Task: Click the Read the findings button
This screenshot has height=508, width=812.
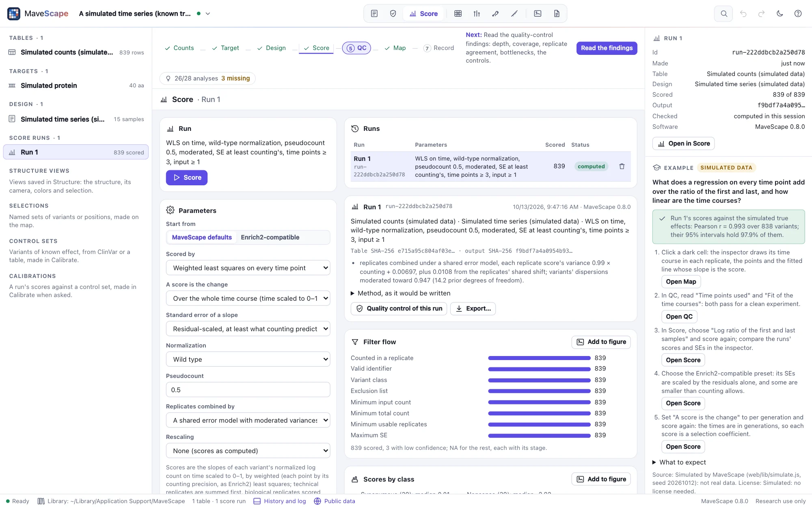Action: point(607,48)
